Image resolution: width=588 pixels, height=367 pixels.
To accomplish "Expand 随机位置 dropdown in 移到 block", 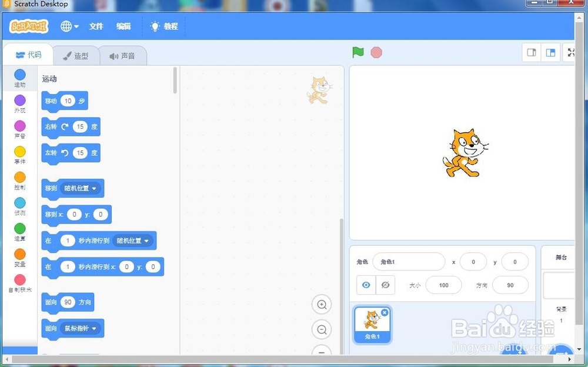I will pyautogui.click(x=81, y=188).
